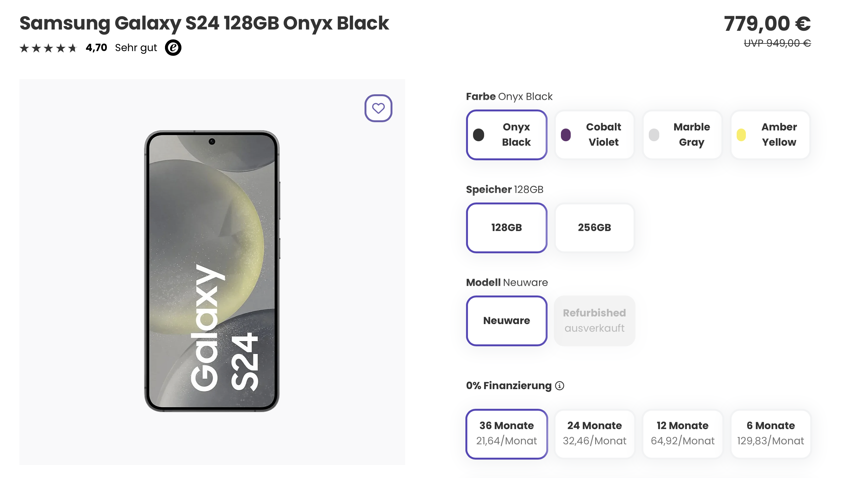
Task: Click the gray dot on Marble Gray
Action: tap(654, 135)
